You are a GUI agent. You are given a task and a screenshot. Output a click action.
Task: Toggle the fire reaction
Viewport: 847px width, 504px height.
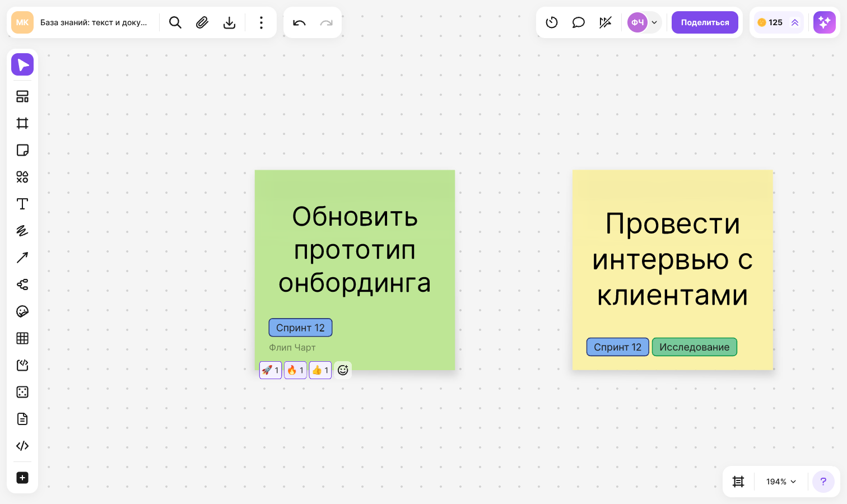[x=295, y=370]
